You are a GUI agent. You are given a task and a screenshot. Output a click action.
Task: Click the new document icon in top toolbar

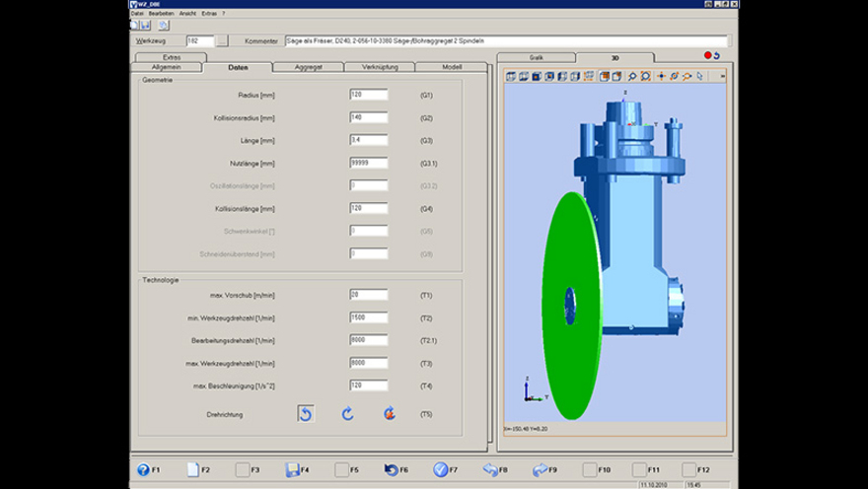[x=134, y=25]
